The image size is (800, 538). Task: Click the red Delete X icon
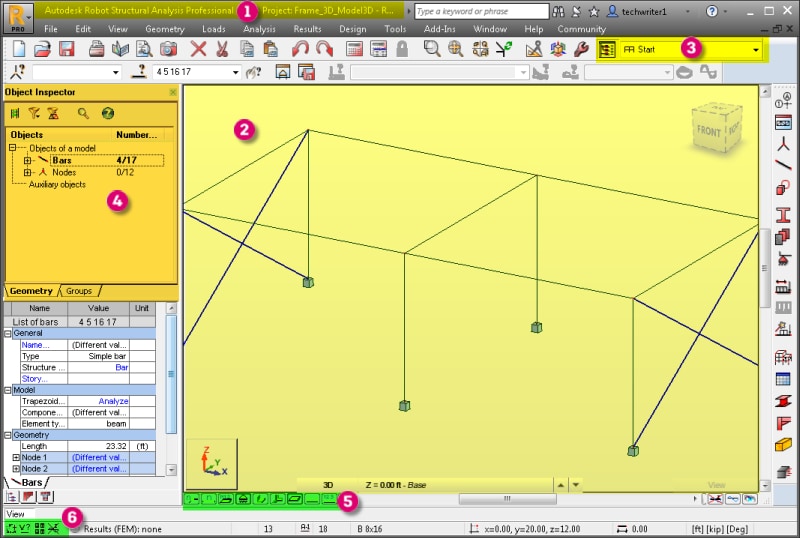198,49
